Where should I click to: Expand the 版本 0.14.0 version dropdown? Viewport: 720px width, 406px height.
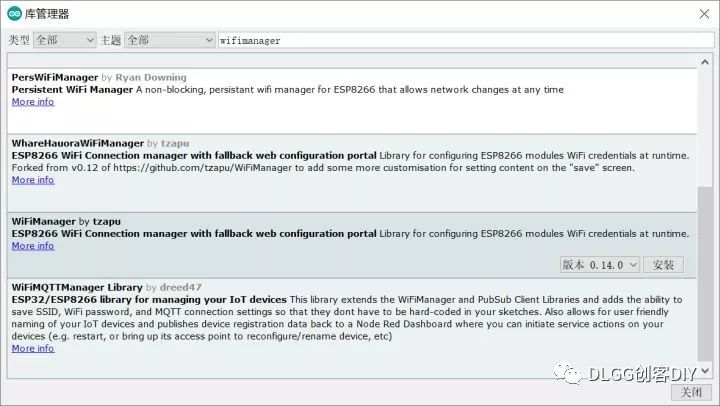pyautogui.click(x=599, y=265)
